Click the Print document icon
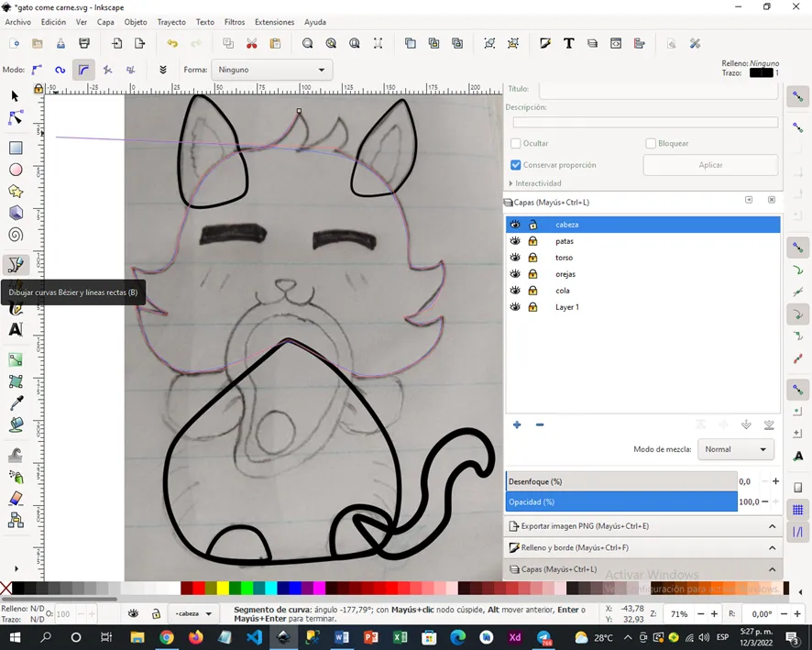 [x=84, y=43]
